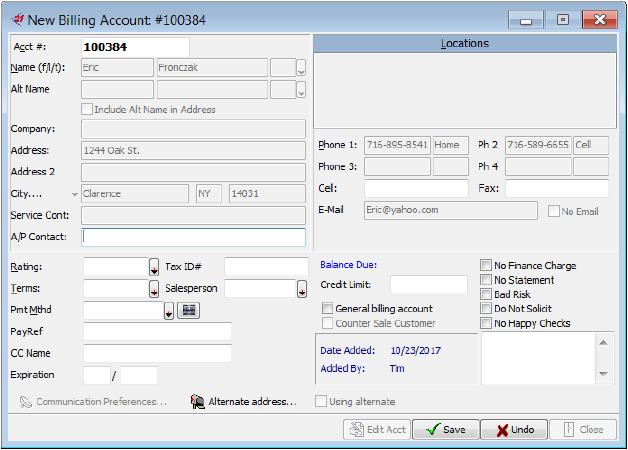Toggle General billing account checkbox

pos(327,309)
